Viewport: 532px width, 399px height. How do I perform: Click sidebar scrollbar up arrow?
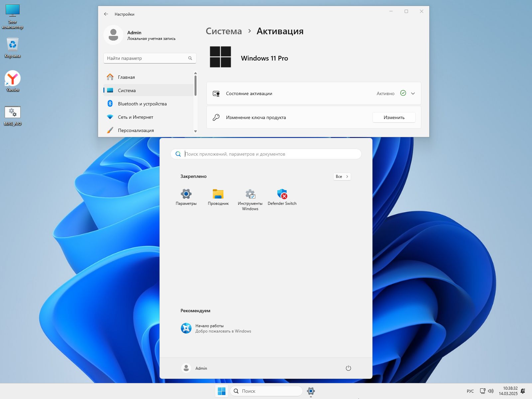pyautogui.click(x=196, y=73)
